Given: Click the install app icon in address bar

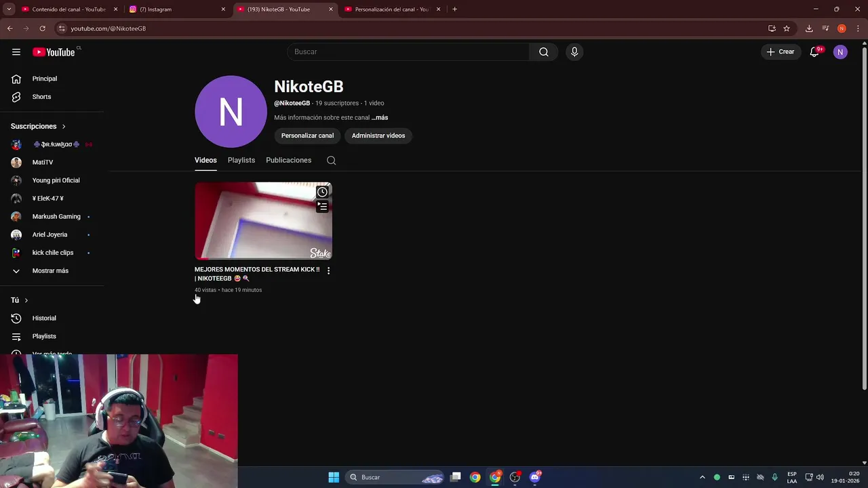Looking at the screenshot, I should [x=772, y=28].
